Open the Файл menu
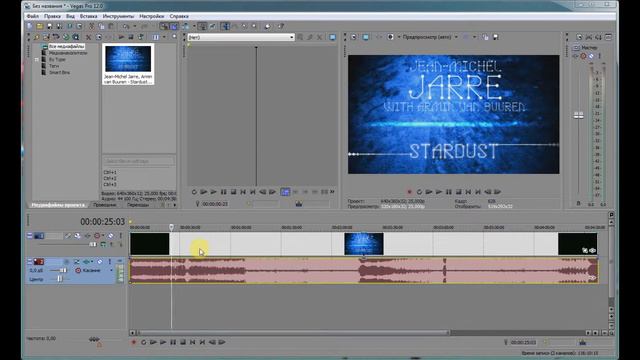640x360 pixels. tap(32, 16)
